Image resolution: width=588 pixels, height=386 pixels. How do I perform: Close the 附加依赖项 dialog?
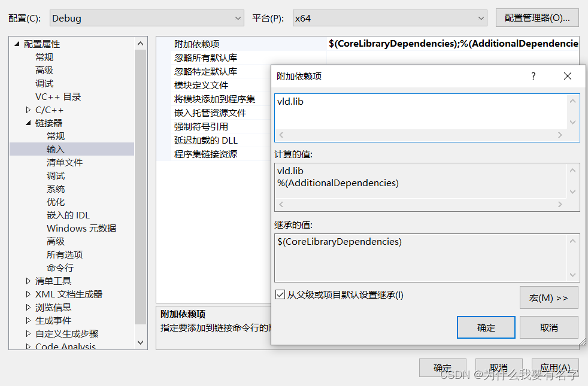567,76
